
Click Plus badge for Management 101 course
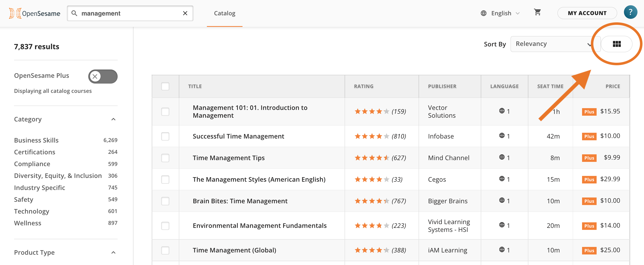tap(589, 112)
